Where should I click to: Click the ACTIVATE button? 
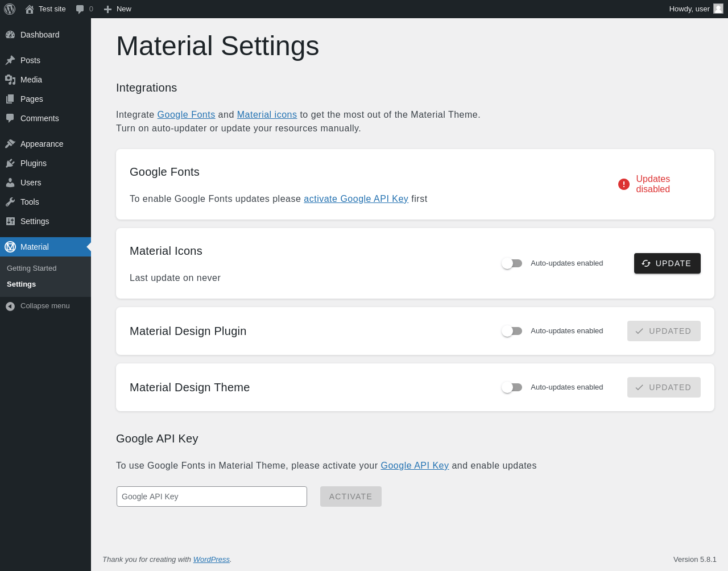pos(351,496)
